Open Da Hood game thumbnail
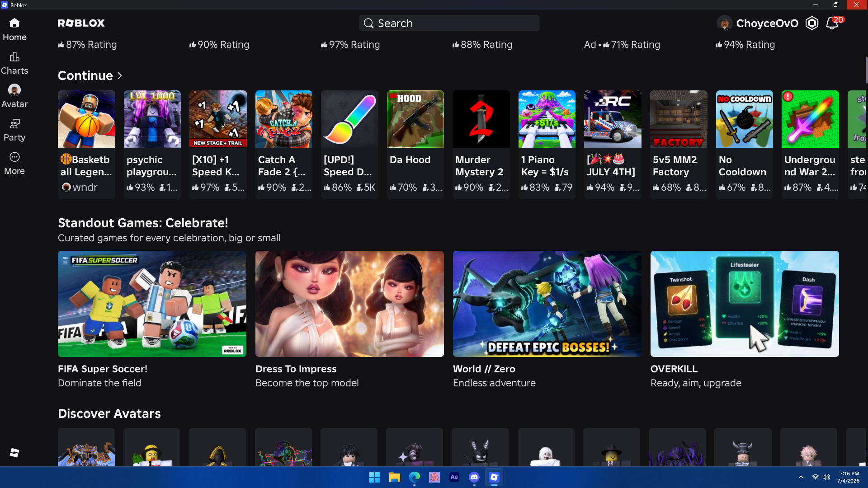 tap(415, 119)
